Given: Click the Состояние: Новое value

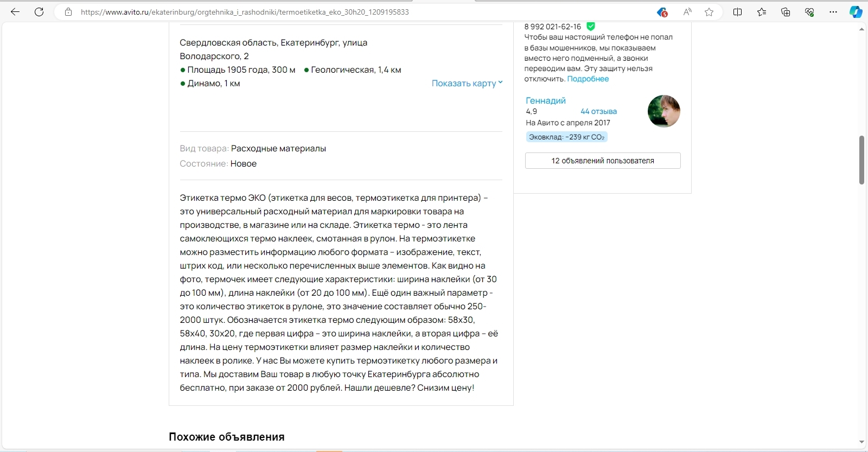Looking at the screenshot, I should (x=244, y=163).
